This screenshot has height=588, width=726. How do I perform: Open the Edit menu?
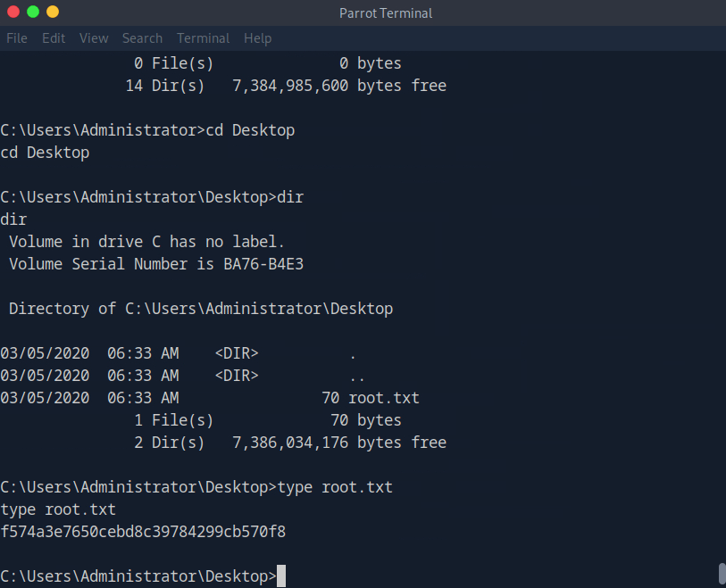54,38
